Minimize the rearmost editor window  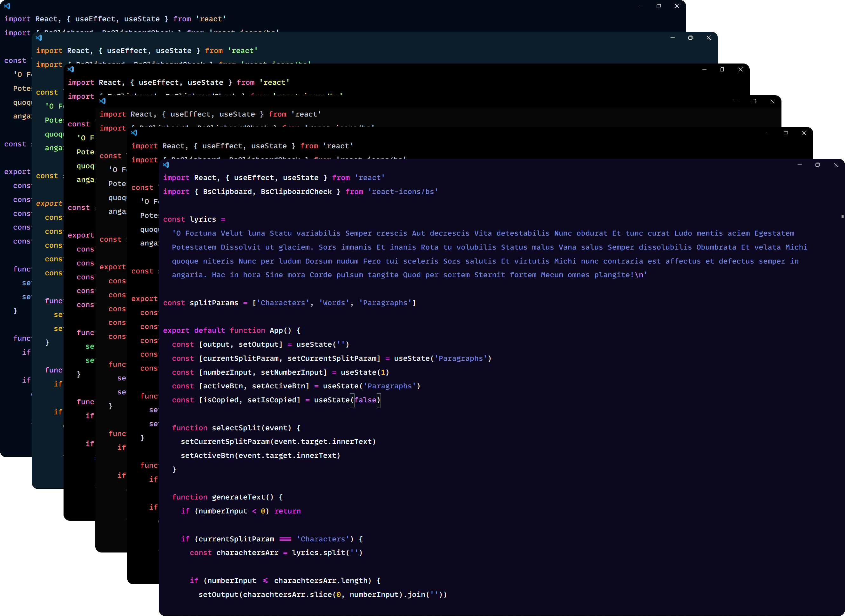click(641, 6)
